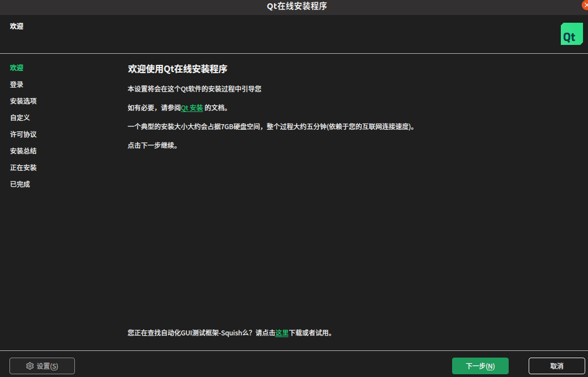
Task: Open the Qt 安装 documentation link
Action: coord(192,108)
